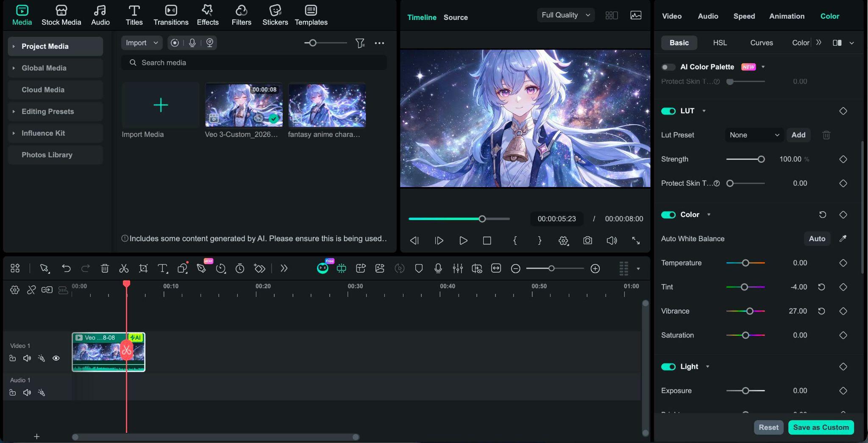Add keyframe for LUT Strength

pos(843,159)
